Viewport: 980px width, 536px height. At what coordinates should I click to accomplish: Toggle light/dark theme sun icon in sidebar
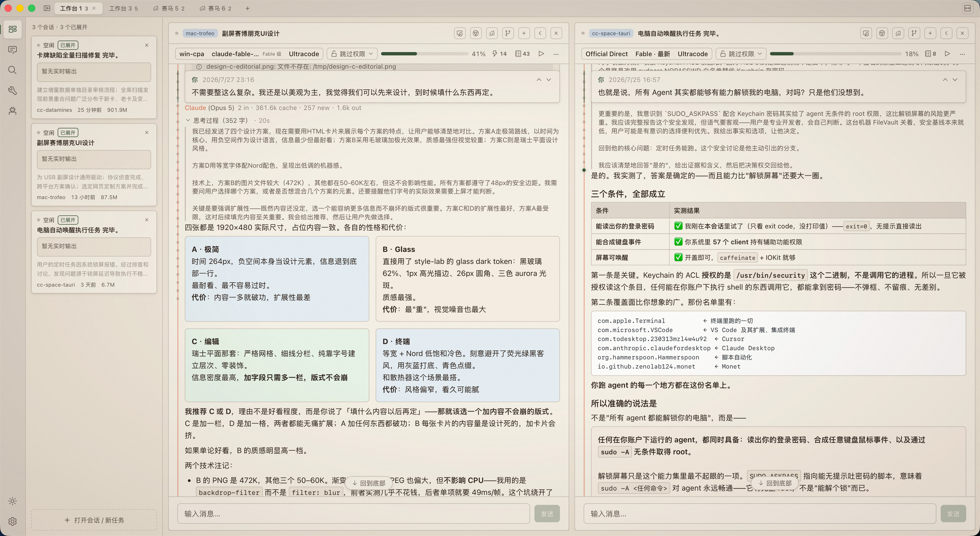(x=13, y=501)
